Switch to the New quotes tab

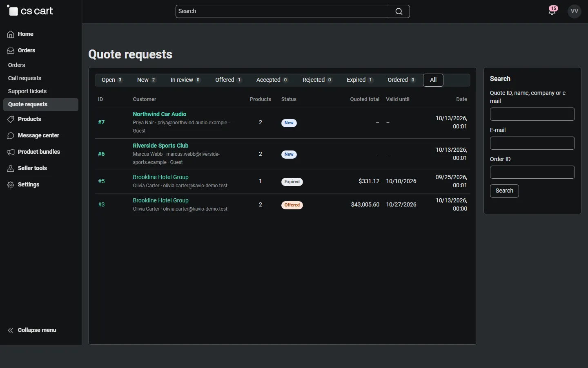point(147,80)
